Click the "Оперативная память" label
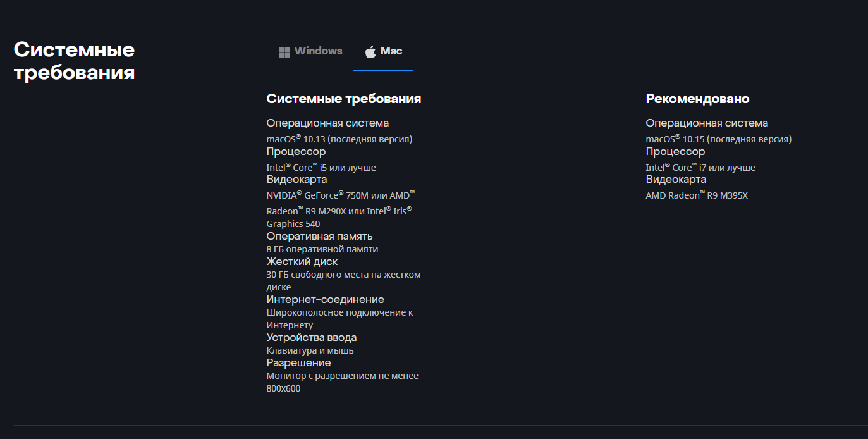Image resolution: width=868 pixels, height=439 pixels. tap(319, 237)
